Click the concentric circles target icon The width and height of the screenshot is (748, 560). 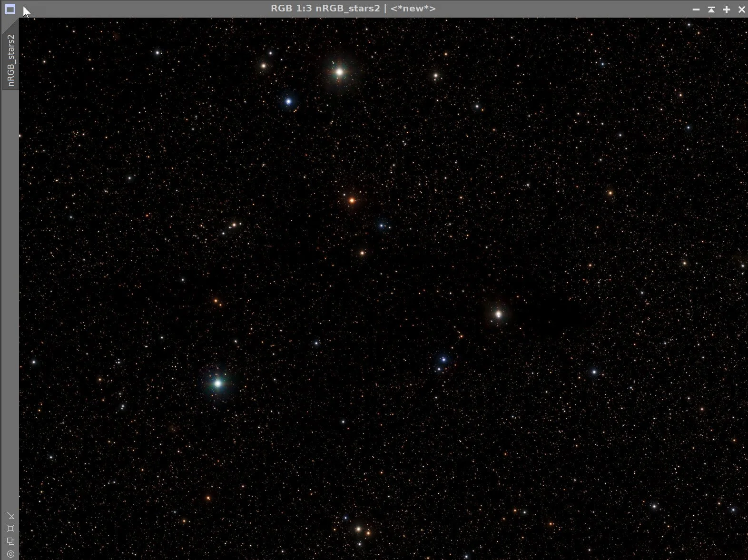coord(10,554)
